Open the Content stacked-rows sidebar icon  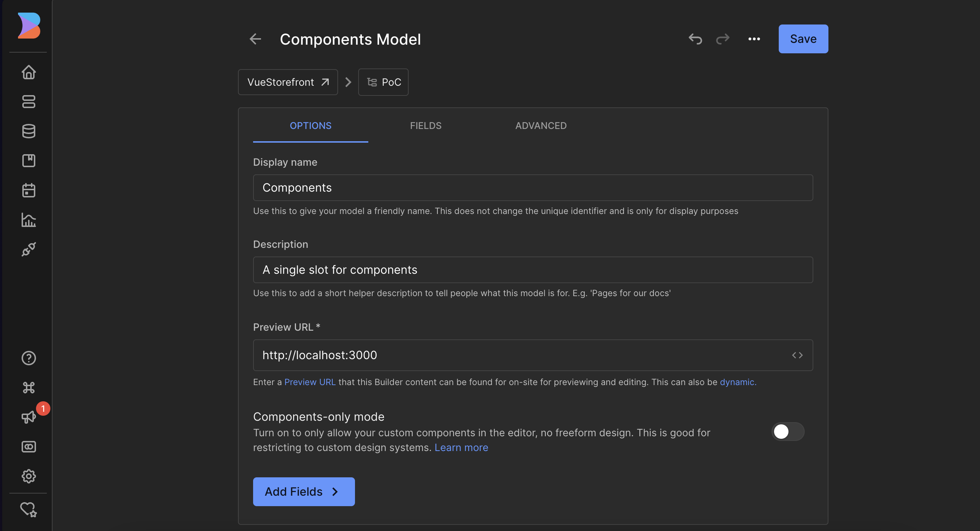pos(29,102)
